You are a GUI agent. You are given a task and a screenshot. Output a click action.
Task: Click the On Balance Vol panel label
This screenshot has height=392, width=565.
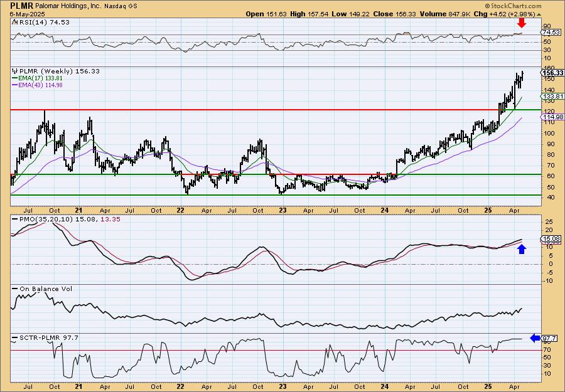(x=46, y=289)
